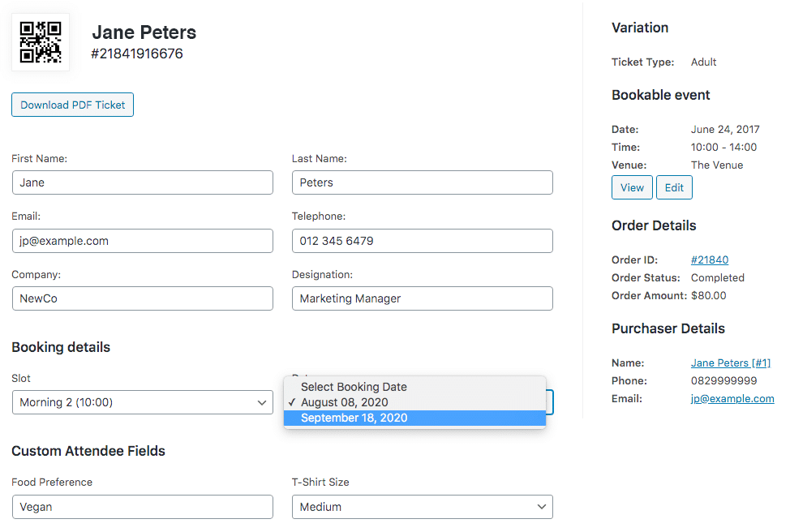Screen dimensions: 790x532
Task: Click the Order Details heading
Action: point(654,225)
